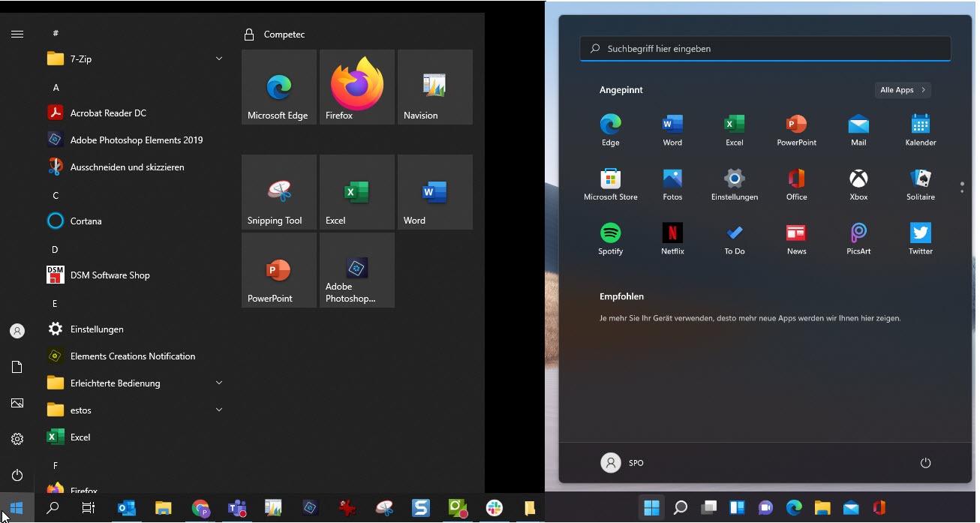
Task: Open user account in Windows 10 left rail
Action: pos(17,331)
